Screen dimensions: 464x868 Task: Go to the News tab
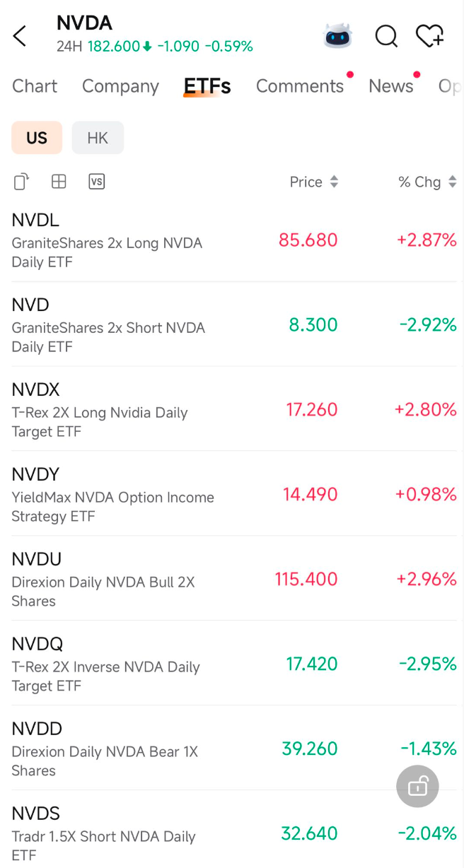click(x=390, y=86)
